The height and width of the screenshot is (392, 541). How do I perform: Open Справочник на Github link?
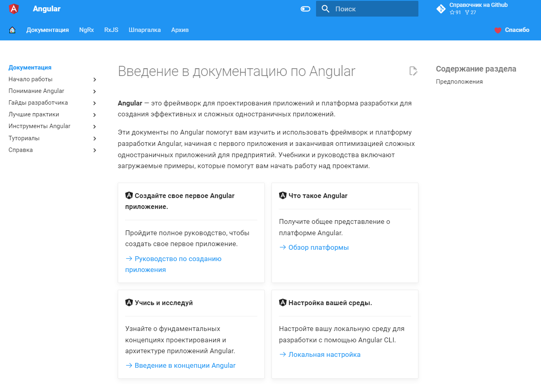[x=478, y=5]
